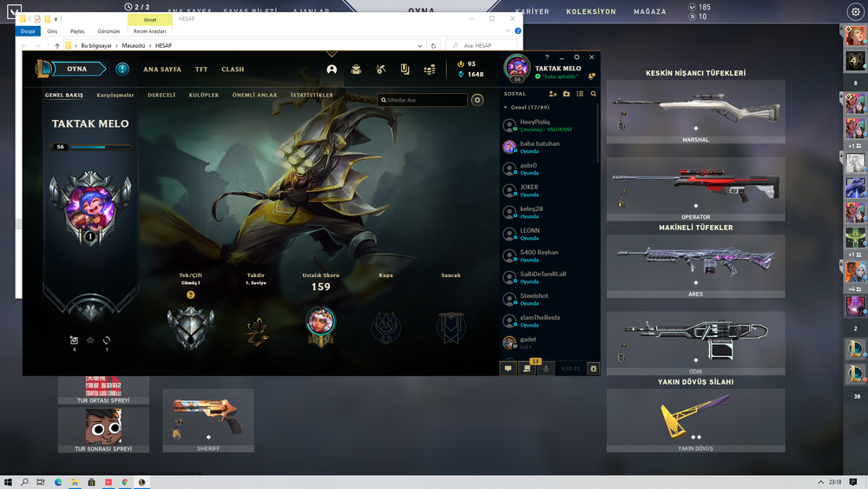Open the Profile icon in League client
The height and width of the screenshot is (489, 868).
pos(332,69)
